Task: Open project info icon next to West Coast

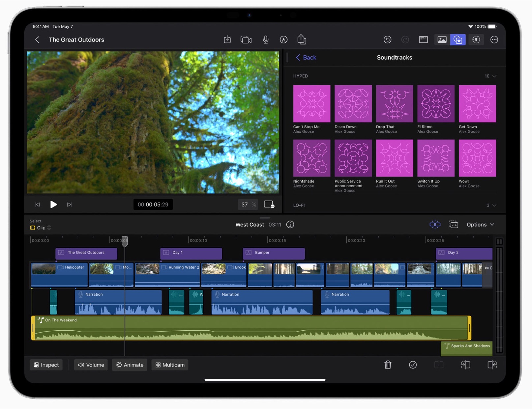Action: click(290, 225)
